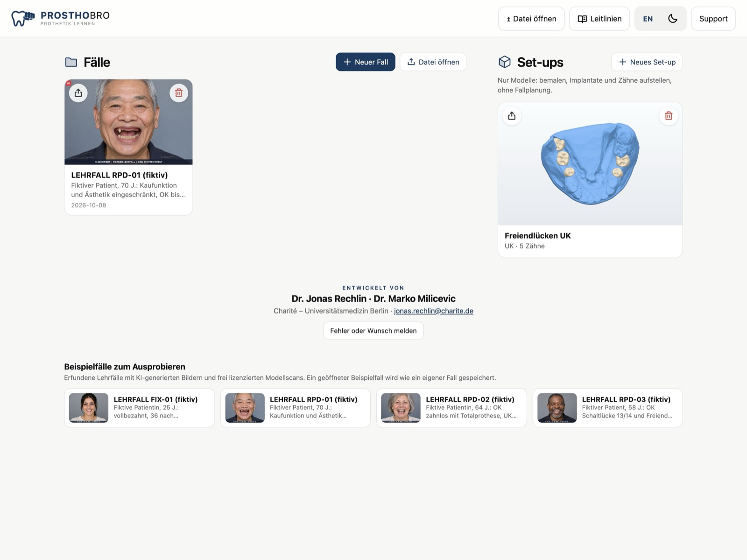Screen dimensions: 747x560
Task: Open example case LEHRFALL RPD-01 in Beispielfälle
Action: coord(296,408)
